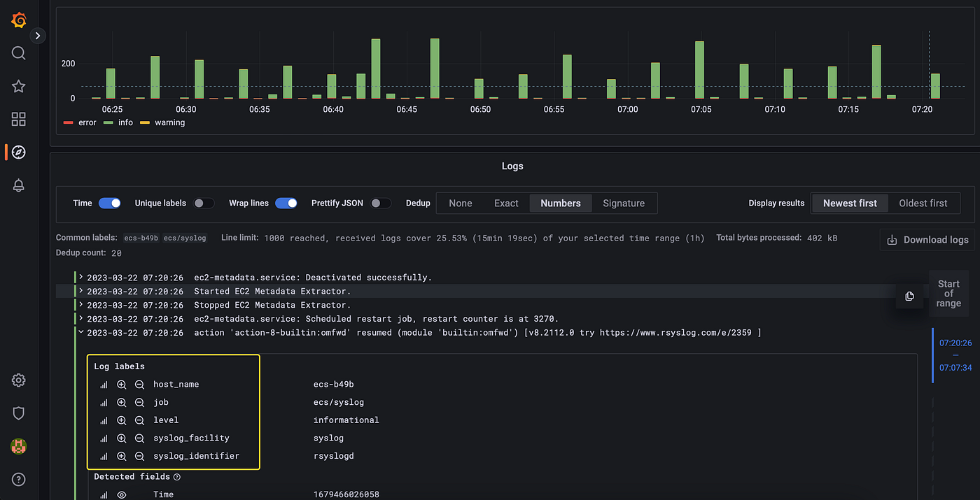The width and height of the screenshot is (980, 500).
Task: Open the Grafana home logo
Action: (x=19, y=20)
